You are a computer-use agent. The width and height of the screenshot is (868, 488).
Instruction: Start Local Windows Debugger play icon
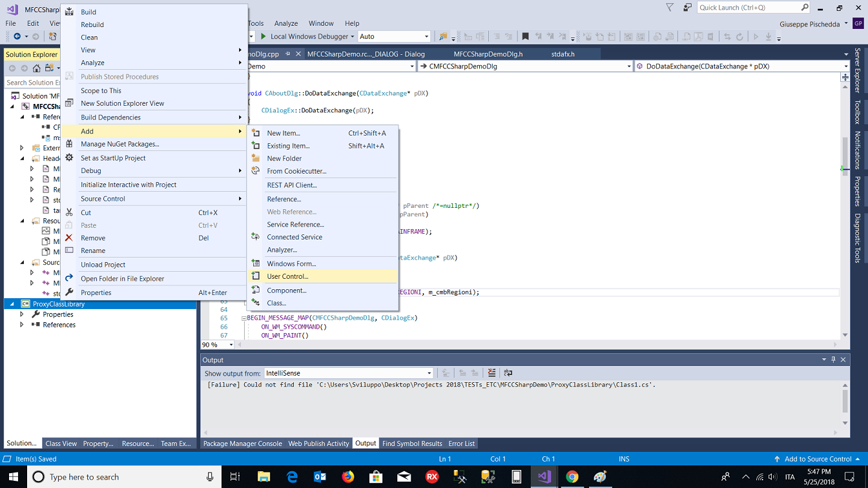point(263,37)
